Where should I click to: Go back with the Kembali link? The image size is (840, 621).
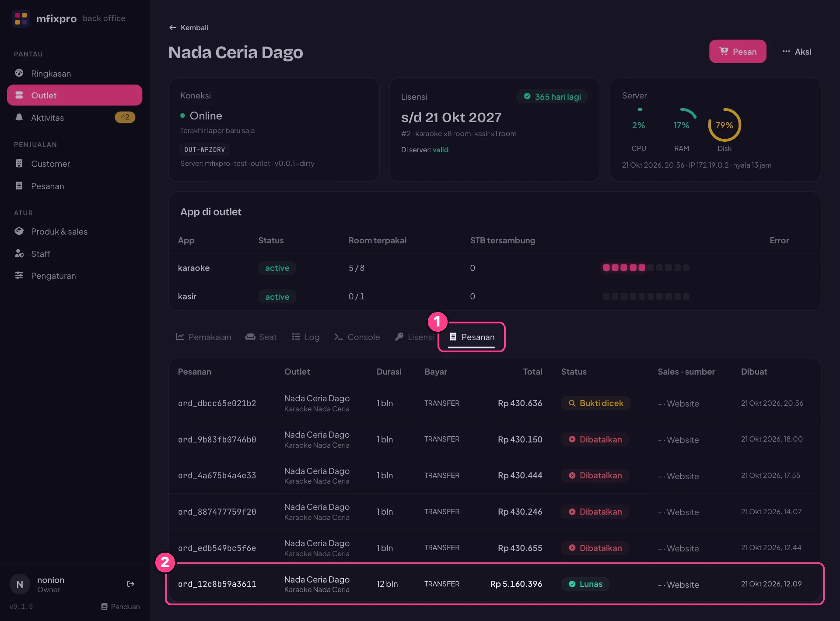189,28
